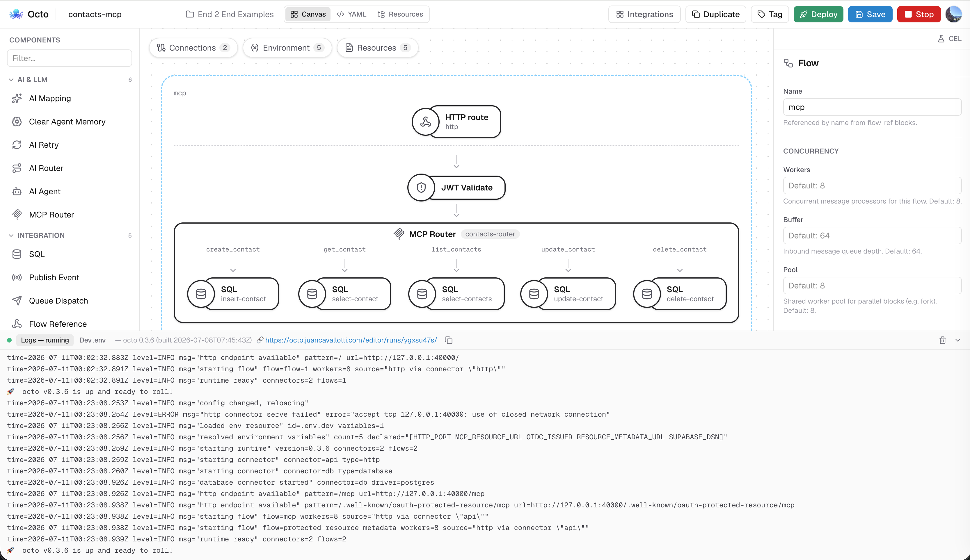This screenshot has width=970, height=560.
Task: Clear logs with the trash icon
Action: (x=942, y=340)
